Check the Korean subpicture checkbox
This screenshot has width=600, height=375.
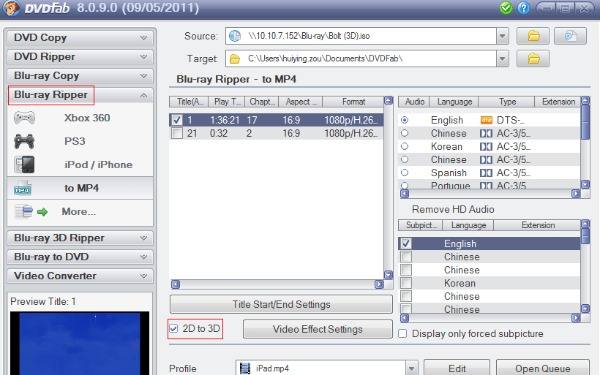pyautogui.click(x=406, y=283)
